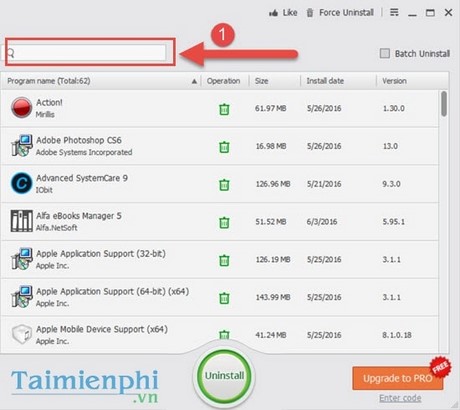This screenshot has height=410, width=460.
Task: Select Alfa eBooks Manager 5 name text
Action: click(x=79, y=216)
